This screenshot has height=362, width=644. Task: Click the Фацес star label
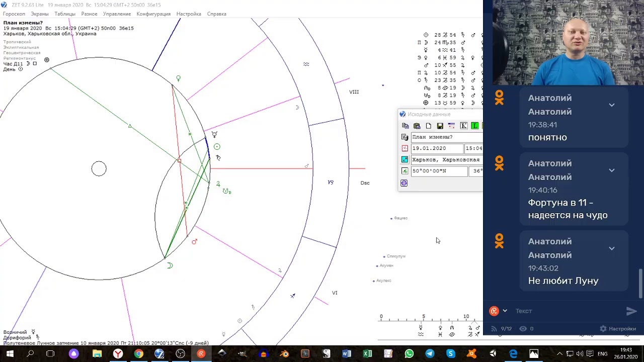[400, 218]
